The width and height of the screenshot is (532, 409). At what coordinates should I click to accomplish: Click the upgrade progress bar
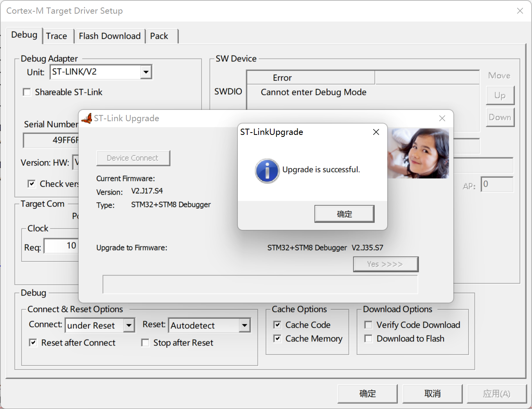point(260,284)
